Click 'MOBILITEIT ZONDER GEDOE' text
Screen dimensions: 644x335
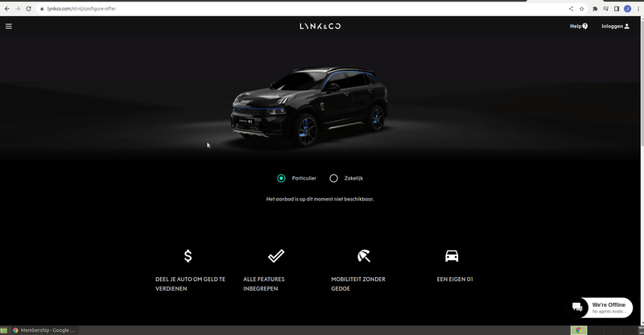click(358, 284)
